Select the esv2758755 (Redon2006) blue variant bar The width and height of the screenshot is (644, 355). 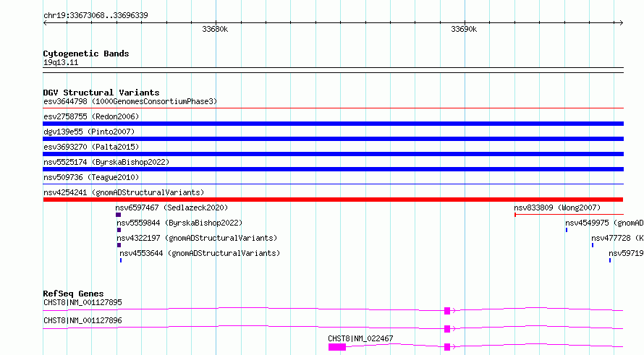(x=333, y=124)
